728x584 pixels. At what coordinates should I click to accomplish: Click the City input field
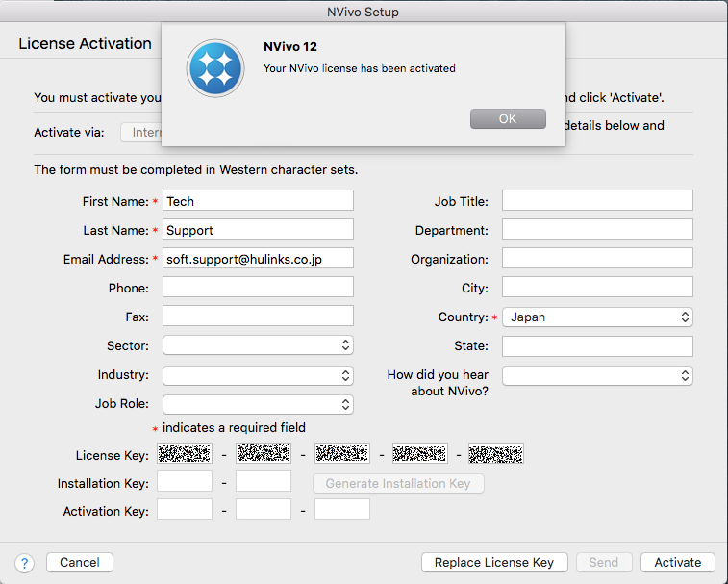coord(597,287)
